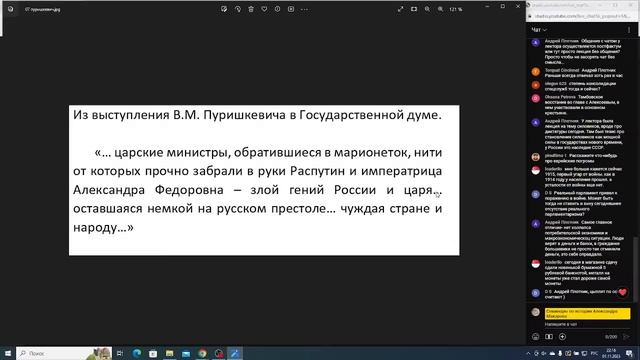Rotate the image using the rotate icon
The height and width of the screenshot is (360, 640).
(238, 9)
